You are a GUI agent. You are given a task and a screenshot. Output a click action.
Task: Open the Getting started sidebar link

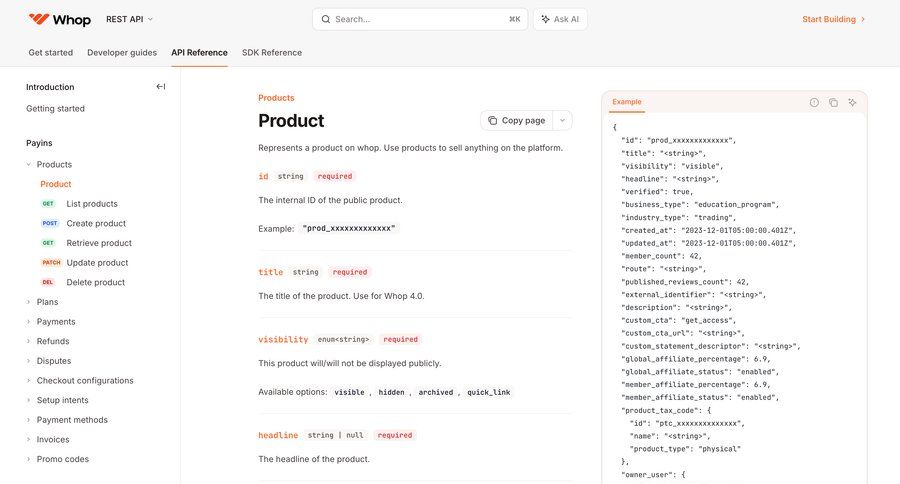click(55, 109)
